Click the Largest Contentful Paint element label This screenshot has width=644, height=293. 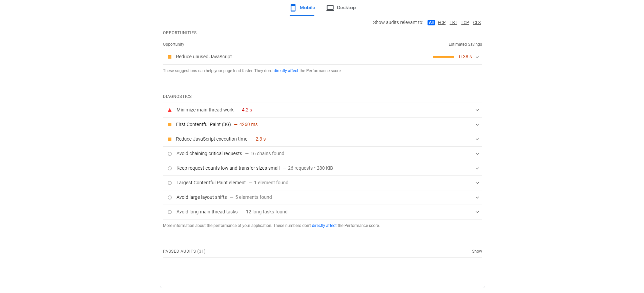pyautogui.click(x=211, y=183)
